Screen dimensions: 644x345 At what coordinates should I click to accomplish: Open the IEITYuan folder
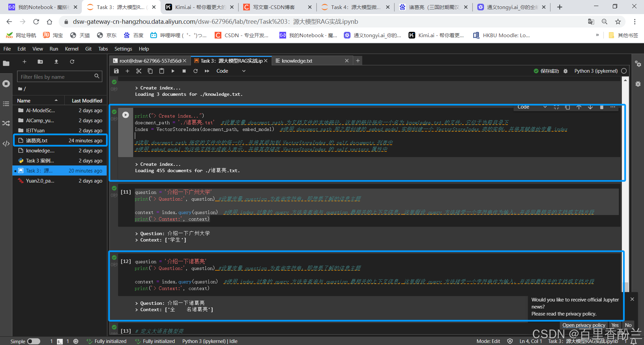60,131
